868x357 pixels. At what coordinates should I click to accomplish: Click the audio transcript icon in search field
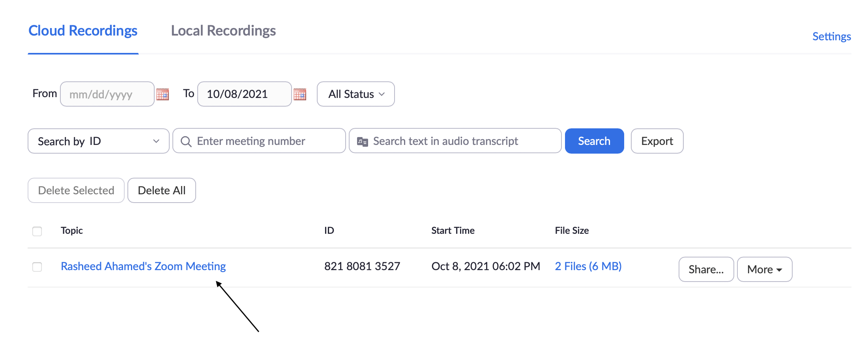[362, 141]
